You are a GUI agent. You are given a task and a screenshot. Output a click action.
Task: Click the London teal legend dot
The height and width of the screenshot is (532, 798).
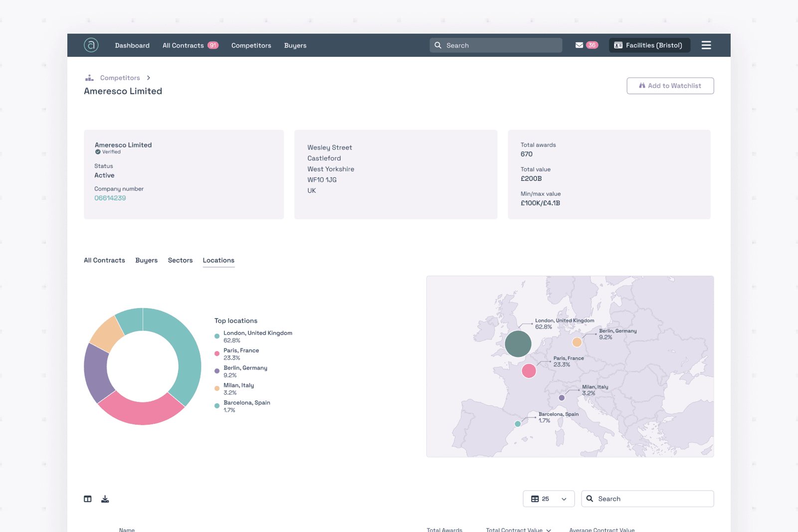tap(217, 336)
